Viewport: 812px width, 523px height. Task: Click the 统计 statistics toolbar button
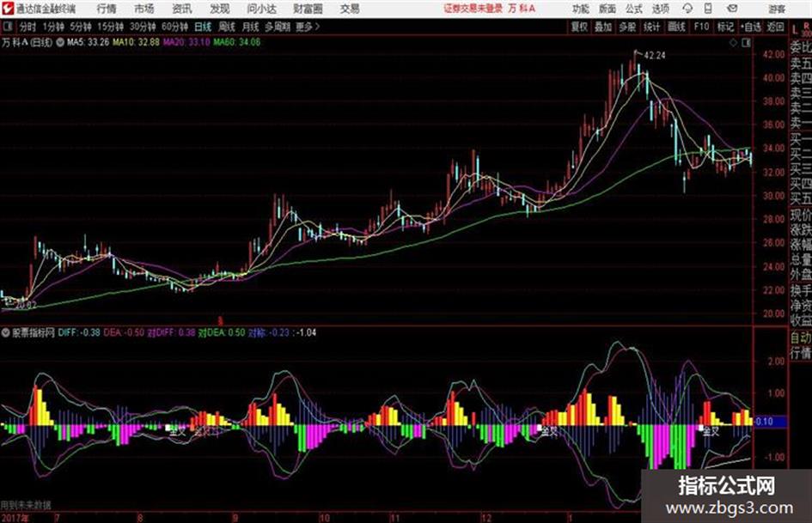[x=652, y=27]
